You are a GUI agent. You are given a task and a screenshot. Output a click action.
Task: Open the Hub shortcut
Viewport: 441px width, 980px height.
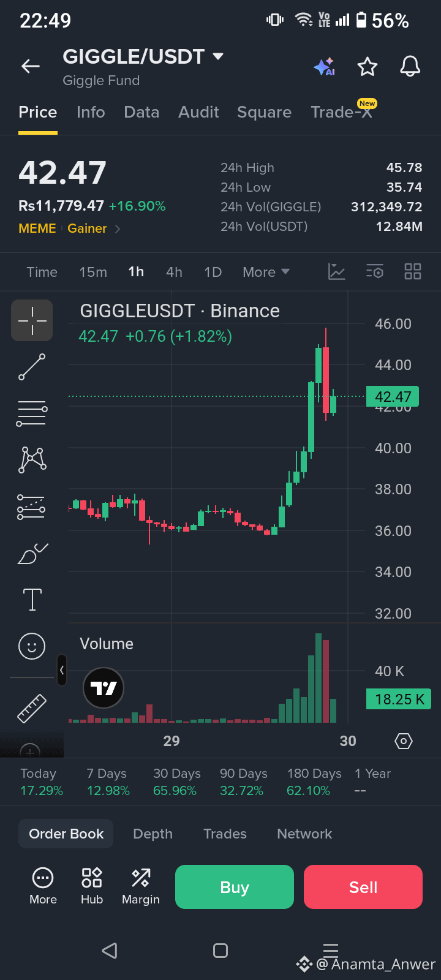click(92, 886)
